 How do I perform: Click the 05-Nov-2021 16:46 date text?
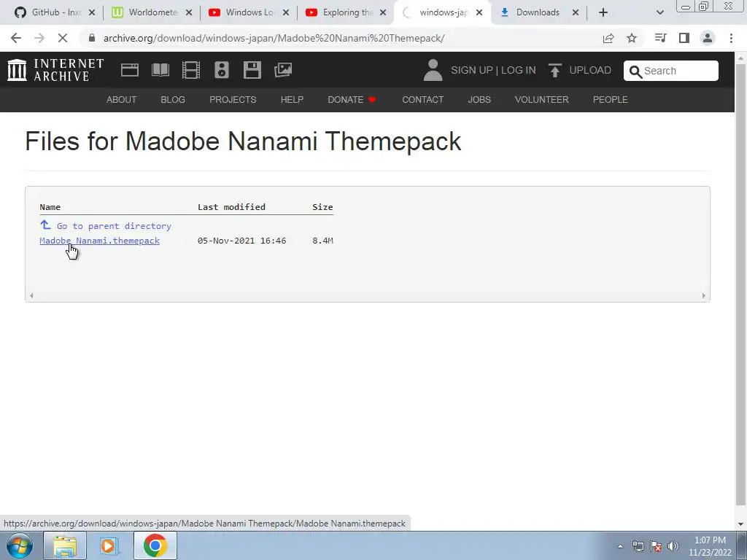click(242, 241)
